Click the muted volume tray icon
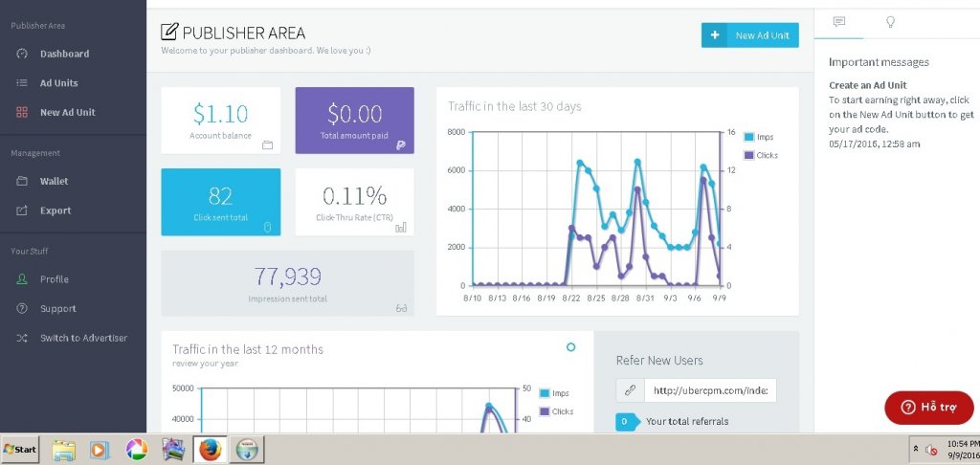 (x=930, y=450)
